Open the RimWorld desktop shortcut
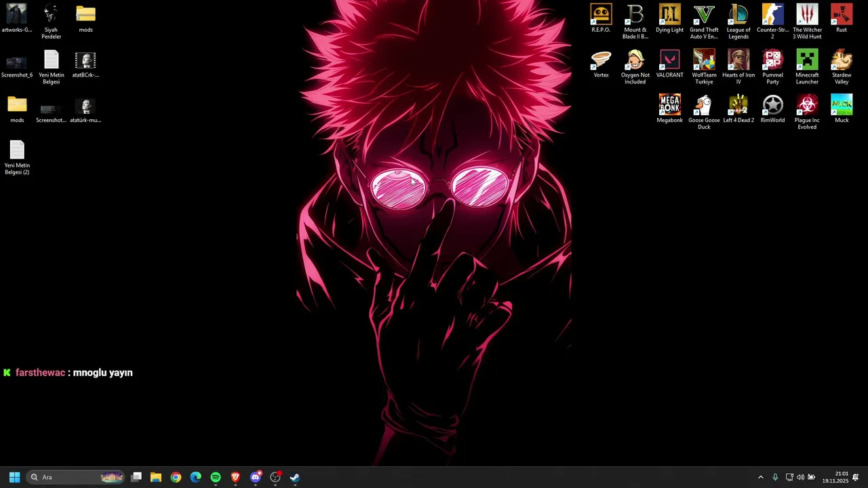868x488 pixels. pos(772,110)
